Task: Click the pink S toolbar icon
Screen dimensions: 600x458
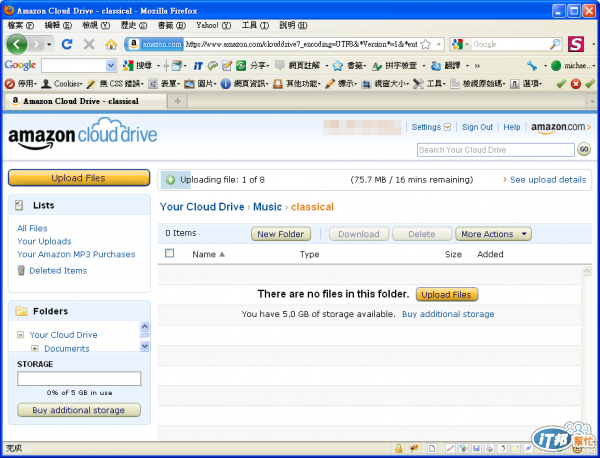Action: click(x=576, y=44)
